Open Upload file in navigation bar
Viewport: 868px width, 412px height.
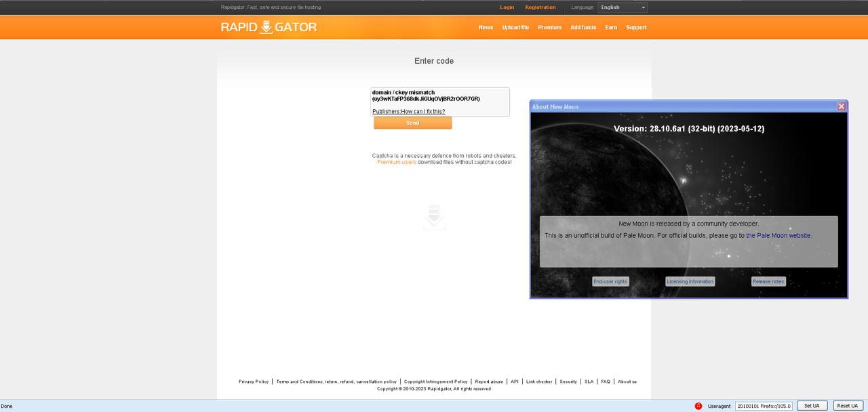click(x=515, y=28)
